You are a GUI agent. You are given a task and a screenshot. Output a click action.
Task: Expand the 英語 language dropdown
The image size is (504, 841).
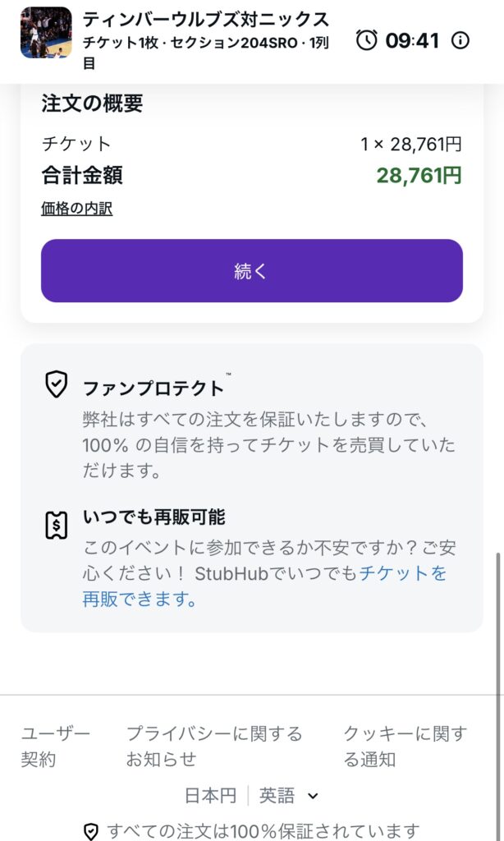pyautogui.click(x=289, y=795)
